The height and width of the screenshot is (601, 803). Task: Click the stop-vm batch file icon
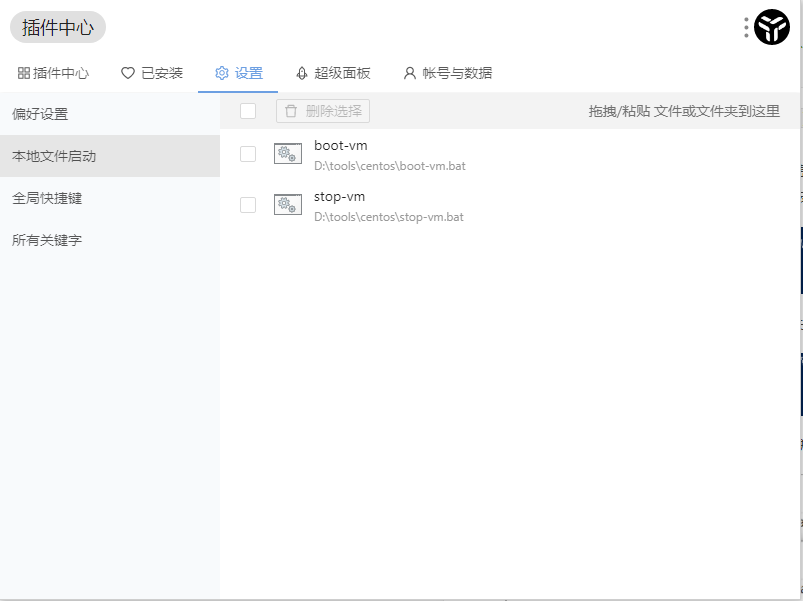[288, 205]
